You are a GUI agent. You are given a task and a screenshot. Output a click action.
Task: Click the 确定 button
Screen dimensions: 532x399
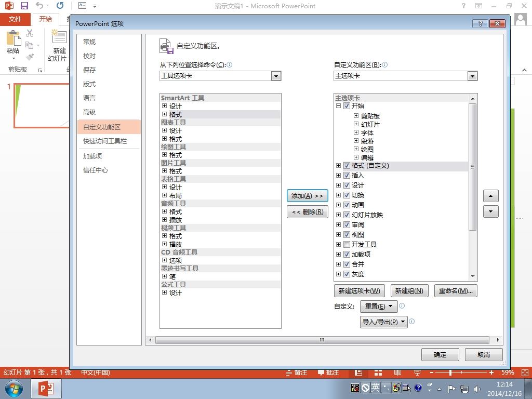point(440,354)
